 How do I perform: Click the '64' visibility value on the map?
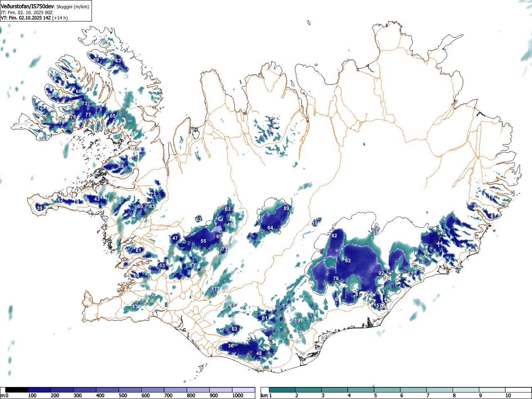[x=270, y=228]
